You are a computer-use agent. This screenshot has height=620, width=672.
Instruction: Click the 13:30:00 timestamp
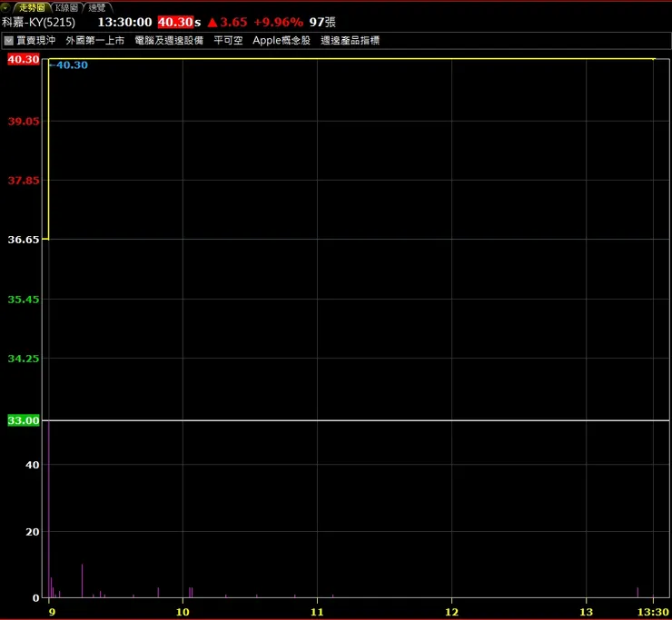124,23
